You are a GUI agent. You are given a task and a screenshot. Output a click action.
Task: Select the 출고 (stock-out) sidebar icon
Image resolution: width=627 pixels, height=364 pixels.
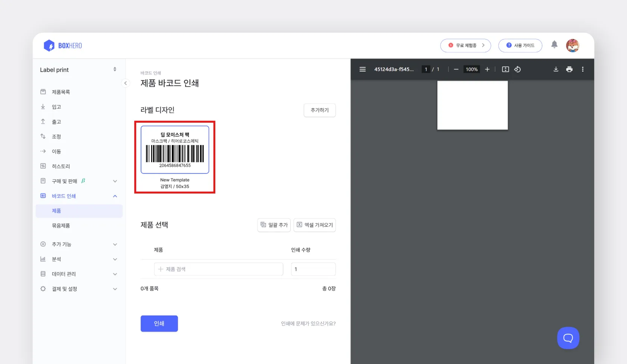click(x=43, y=121)
